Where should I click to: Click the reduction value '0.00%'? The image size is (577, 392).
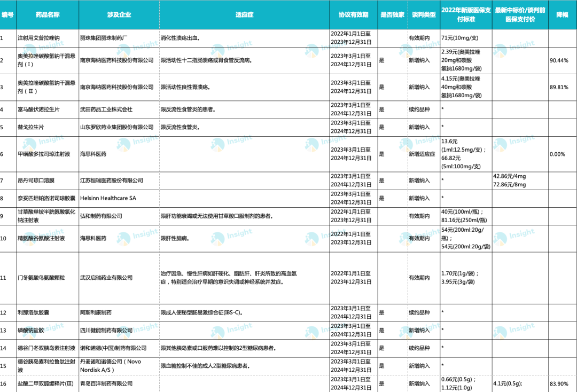(x=557, y=154)
